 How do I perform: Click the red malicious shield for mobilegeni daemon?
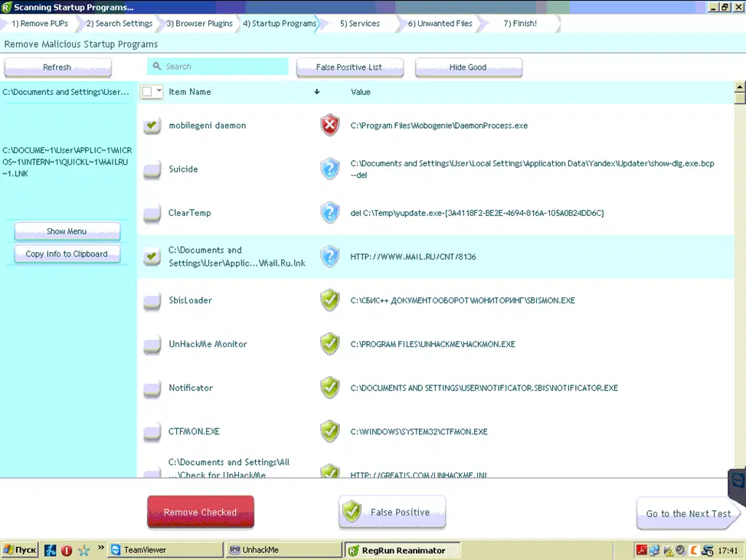point(329,126)
